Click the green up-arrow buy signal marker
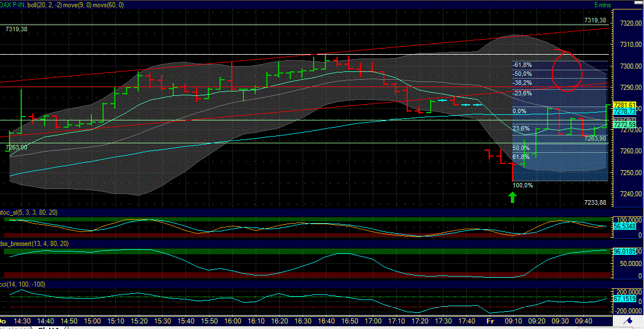This screenshot has height=329, width=644. pyautogui.click(x=513, y=196)
